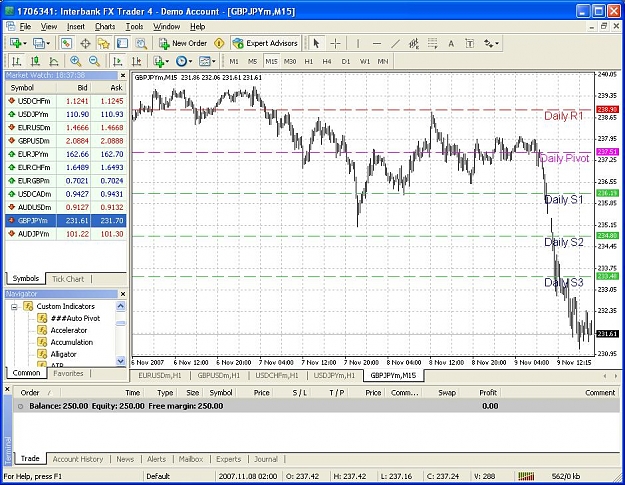This screenshot has width=625, height=485.
Task: Select the H4 timeframe
Action: 327,61
